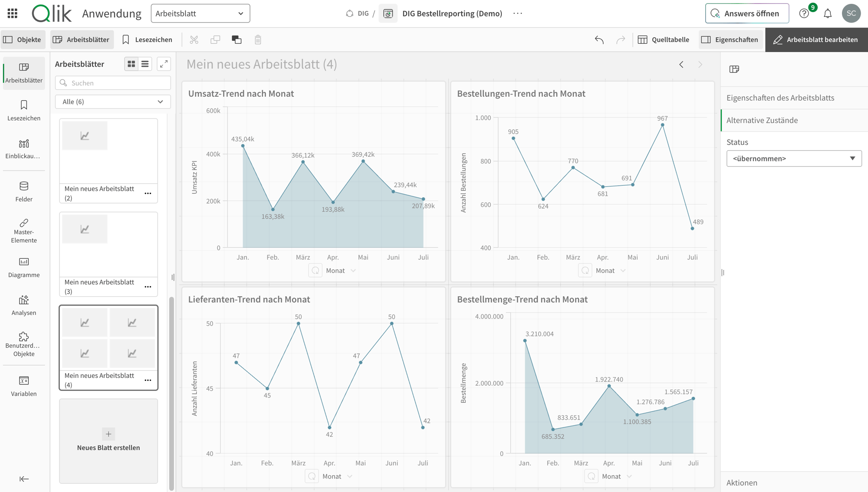Image resolution: width=868 pixels, height=492 pixels.
Task: Toggle the Eigenschaften panel
Action: pyautogui.click(x=730, y=39)
